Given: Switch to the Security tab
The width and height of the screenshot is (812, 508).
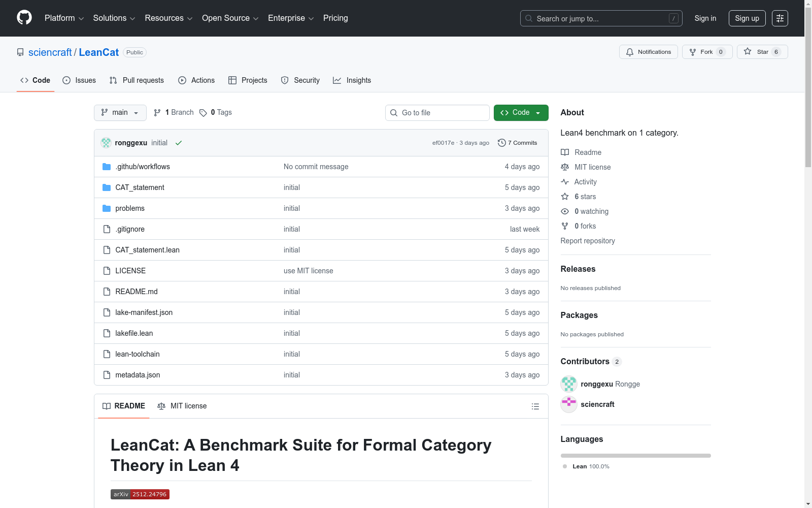Looking at the screenshot, I should coord(300,80).
